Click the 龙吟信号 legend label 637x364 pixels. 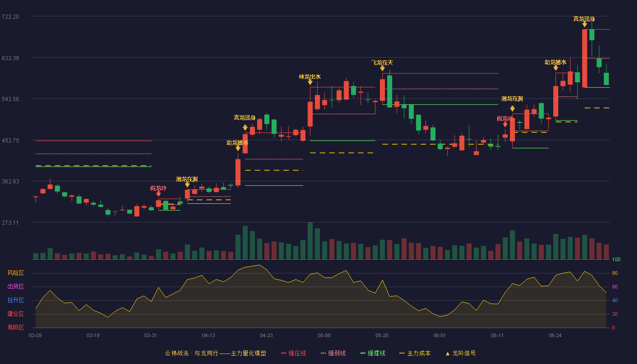(464, 353)
